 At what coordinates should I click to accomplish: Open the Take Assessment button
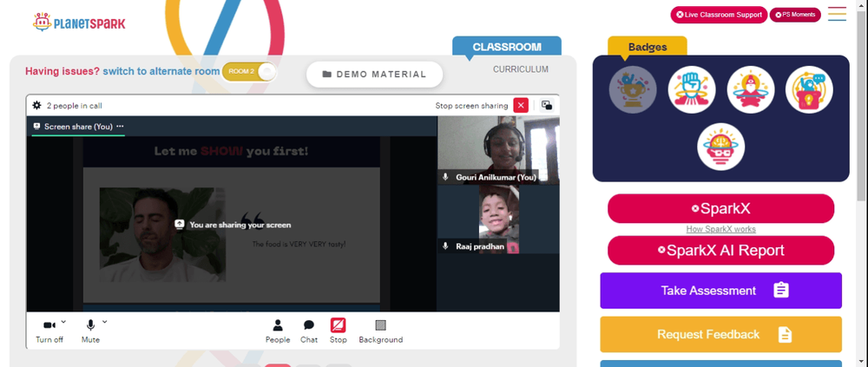[x=720, y=291]
